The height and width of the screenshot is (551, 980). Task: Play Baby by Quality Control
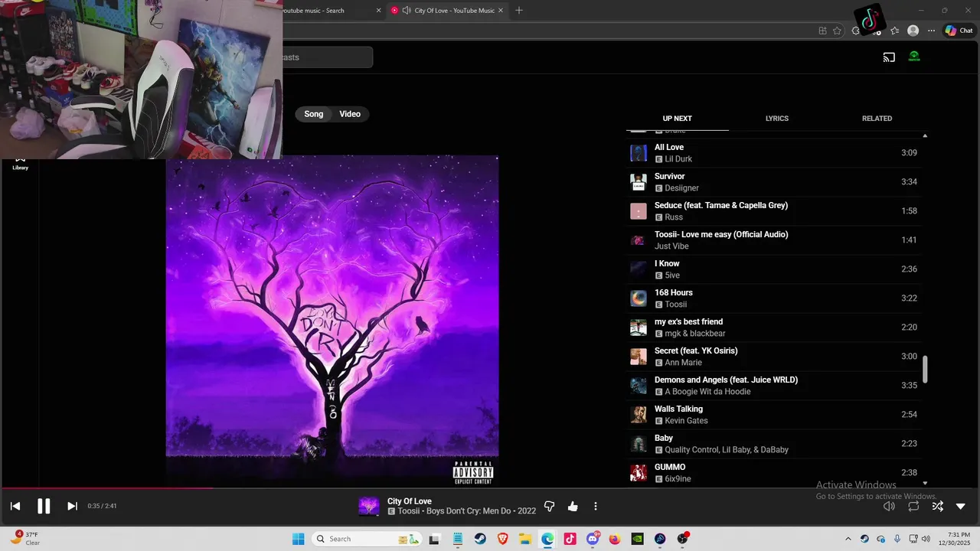pos(775,444)
